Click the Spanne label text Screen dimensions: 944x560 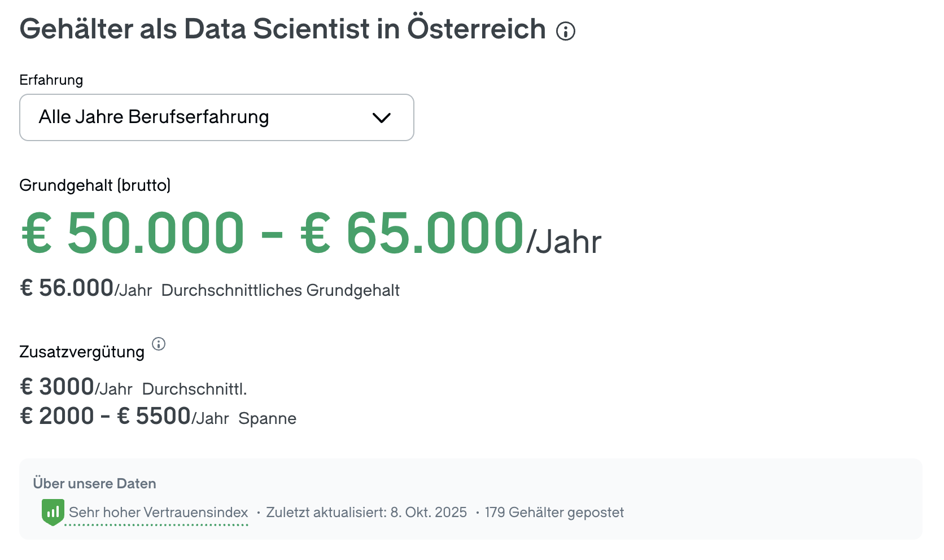(267, 418)
